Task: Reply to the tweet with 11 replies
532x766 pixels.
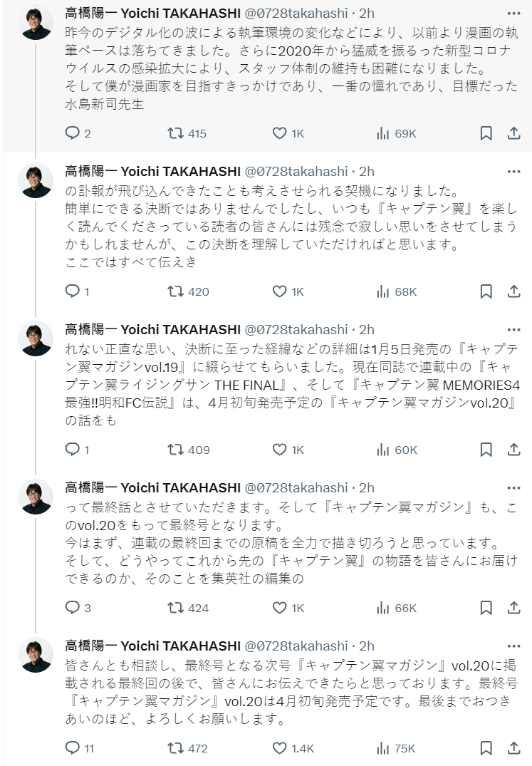Action: (x=72, y=748)
